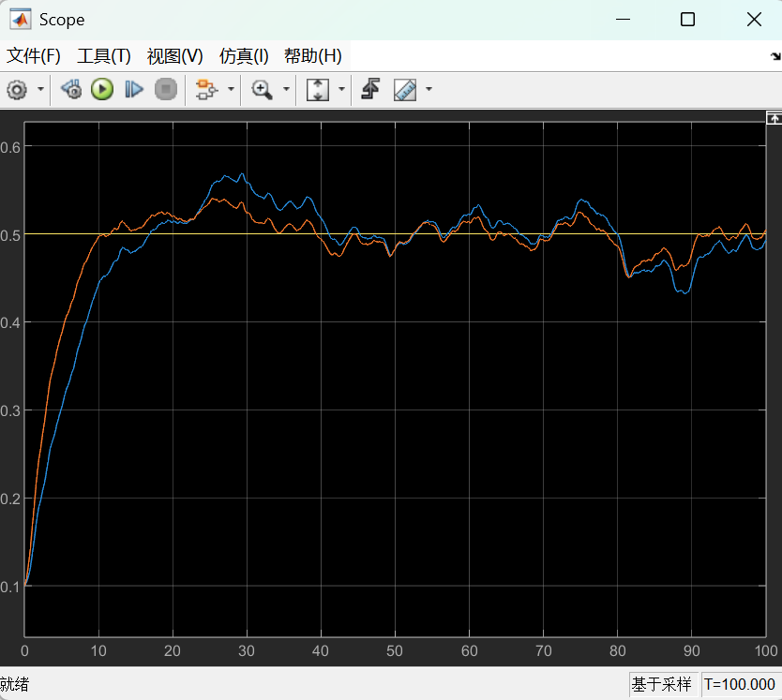Open the 工具(T) menu

click(104, 56)
